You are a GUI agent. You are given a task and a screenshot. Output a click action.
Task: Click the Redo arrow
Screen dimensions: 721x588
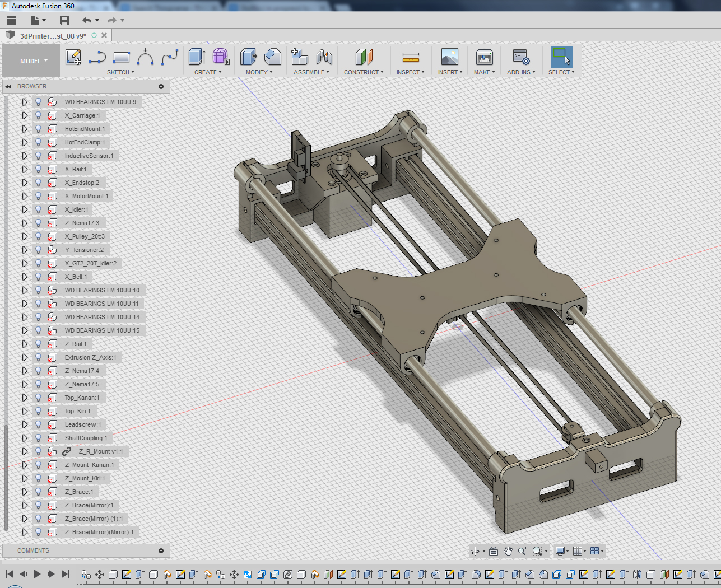(x=111, y=21)
